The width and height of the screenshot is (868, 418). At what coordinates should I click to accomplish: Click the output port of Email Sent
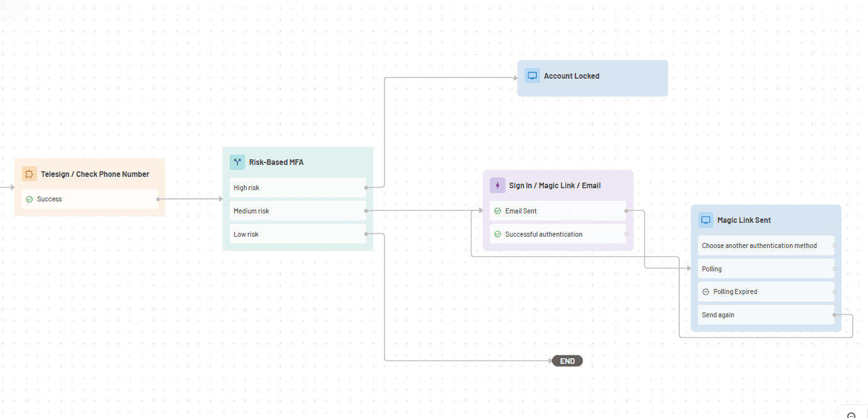pyautogui.click(x=625, y=210)
